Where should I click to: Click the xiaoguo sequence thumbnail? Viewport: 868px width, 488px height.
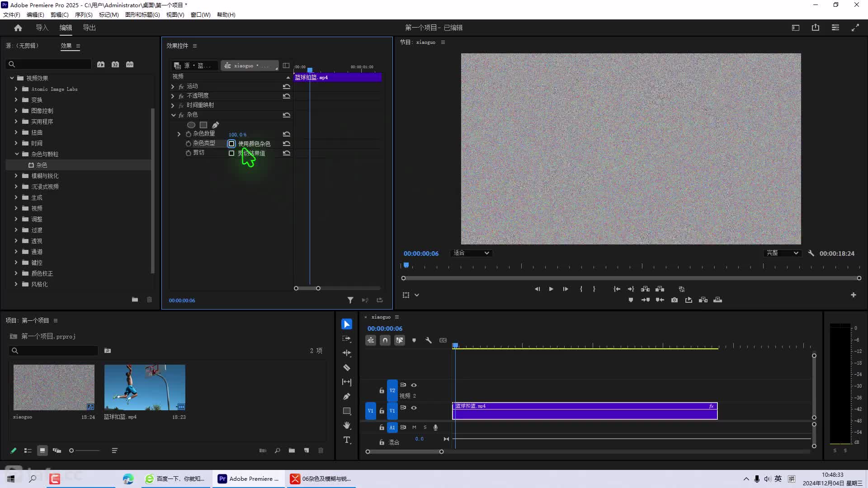click(x=54, y=387)
